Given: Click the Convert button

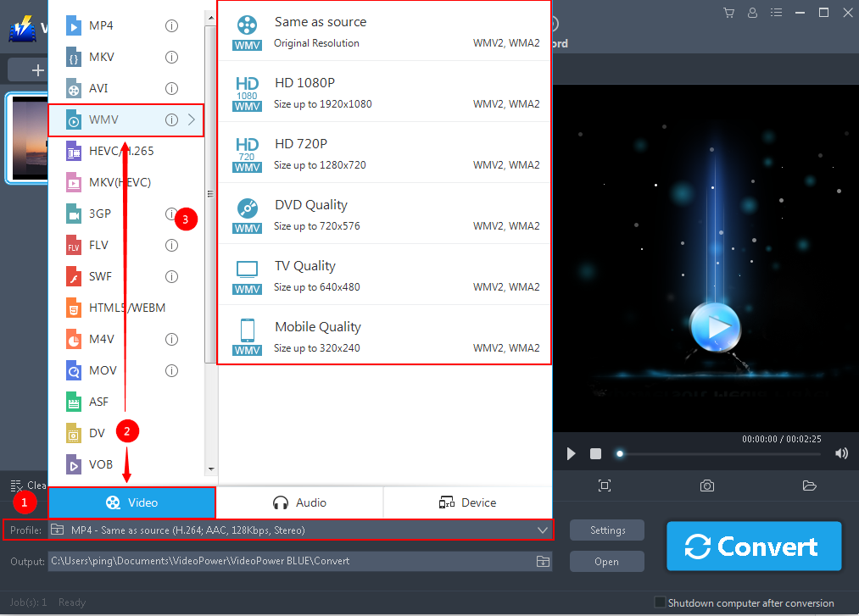Looking at the screenshot, I should [x=753, y=546].
